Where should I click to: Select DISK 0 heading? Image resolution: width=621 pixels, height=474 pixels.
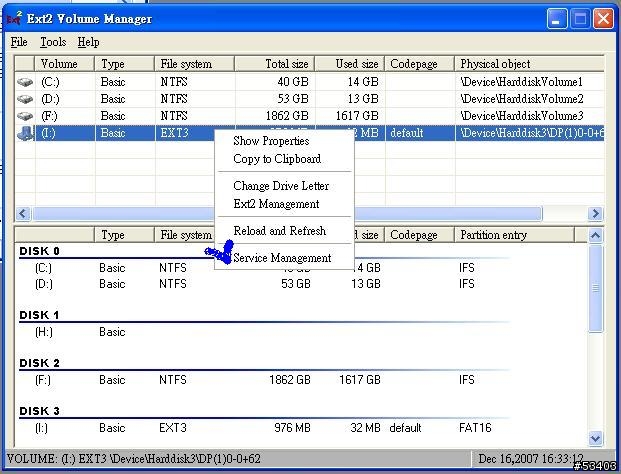[39, 251]
